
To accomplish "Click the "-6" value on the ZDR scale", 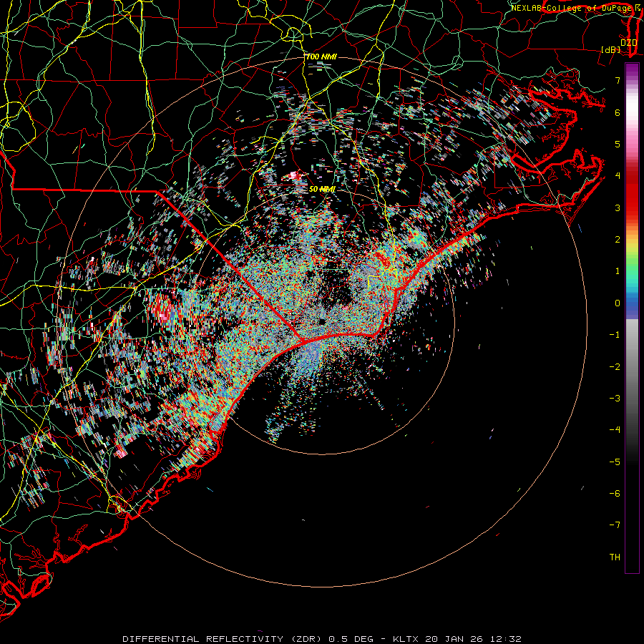I will [x=615, y=494].
